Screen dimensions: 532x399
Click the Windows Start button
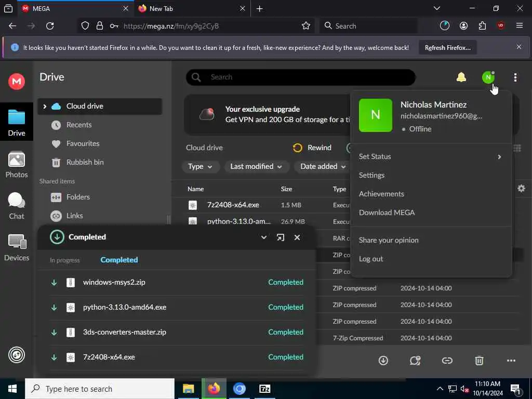coord(12,389)
